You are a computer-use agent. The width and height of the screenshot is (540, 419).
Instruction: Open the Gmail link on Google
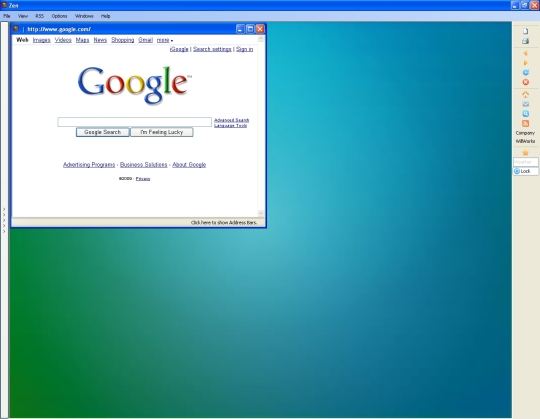(145, 40)
